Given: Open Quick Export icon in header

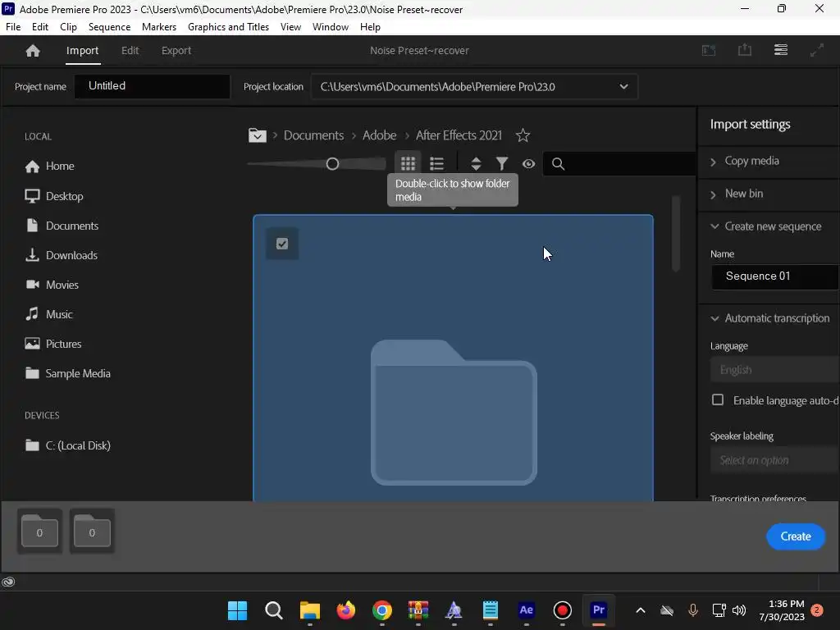Looking at the screenshot, I should pos(745,50).
